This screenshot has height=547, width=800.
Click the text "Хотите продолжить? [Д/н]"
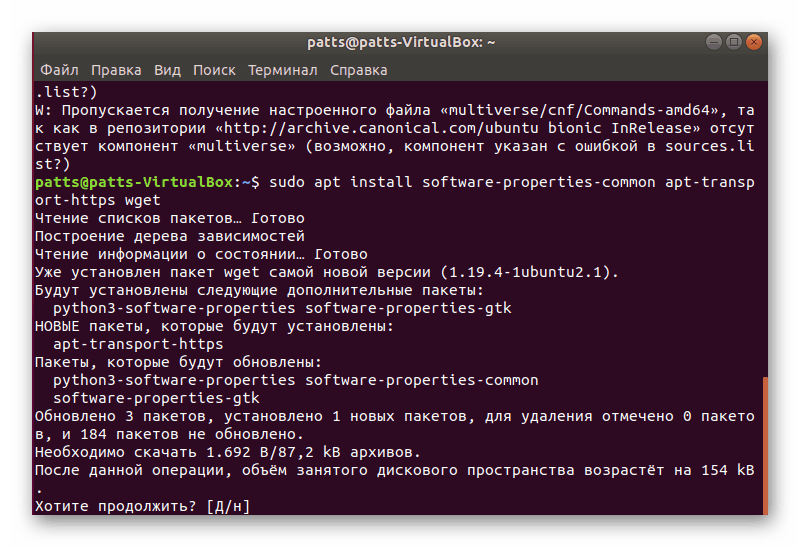pos(142,506)
